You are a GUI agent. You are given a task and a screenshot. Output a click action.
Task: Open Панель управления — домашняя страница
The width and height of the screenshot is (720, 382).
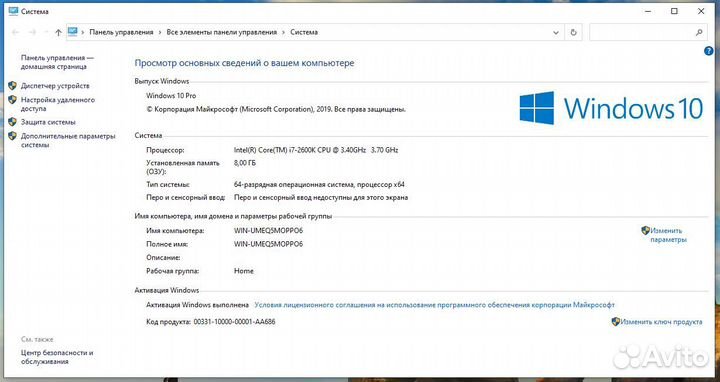point(57,62)
